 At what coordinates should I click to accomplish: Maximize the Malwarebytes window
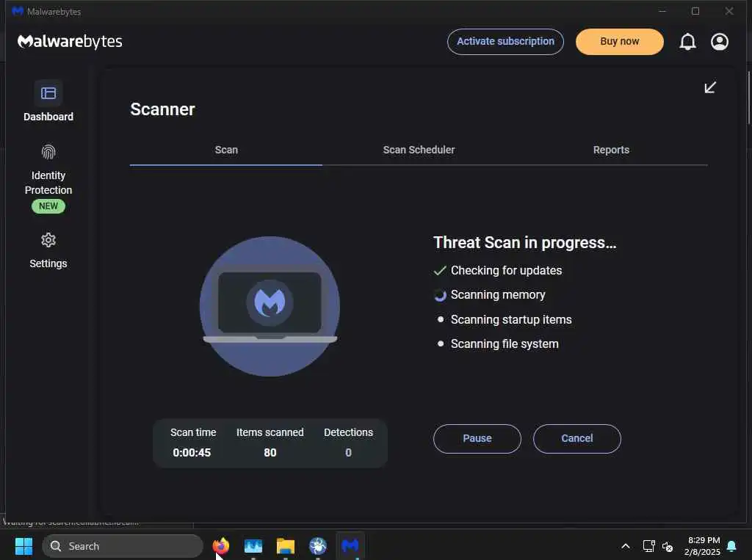695,11
